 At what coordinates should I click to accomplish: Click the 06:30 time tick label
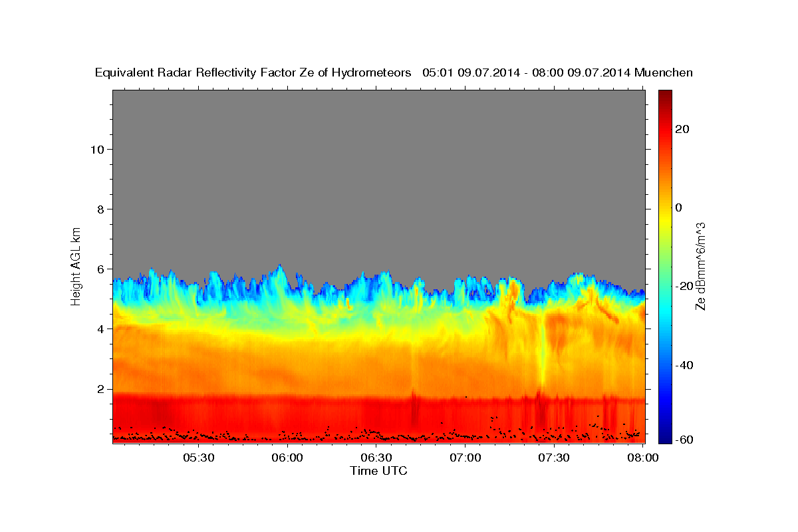coord(376,457)
